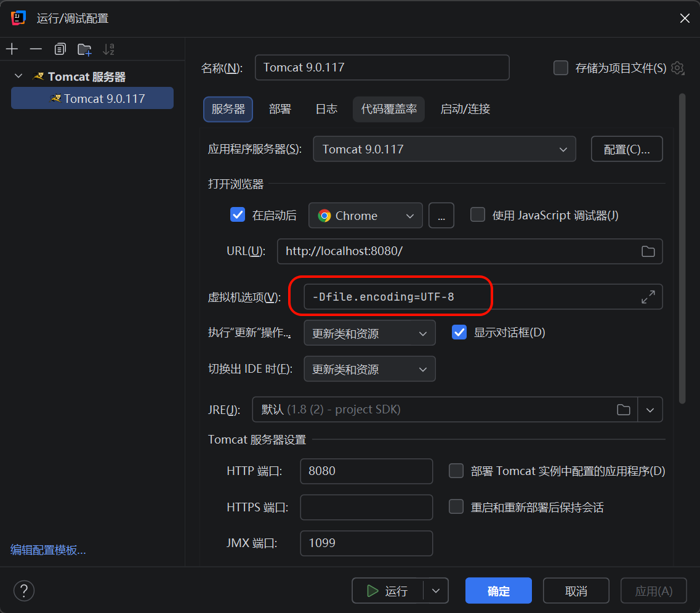Click the 取消 button
This screenshot has width=700, height=613.
tap(576, 591)
